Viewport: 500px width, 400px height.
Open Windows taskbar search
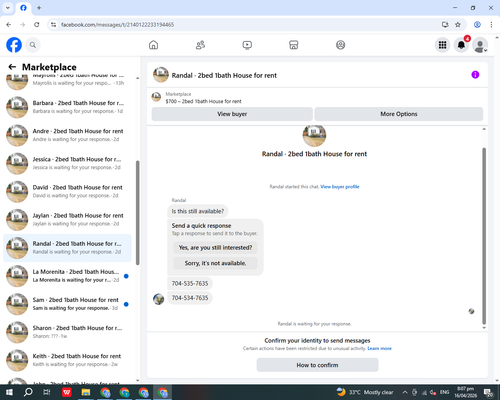click(28, 392)
